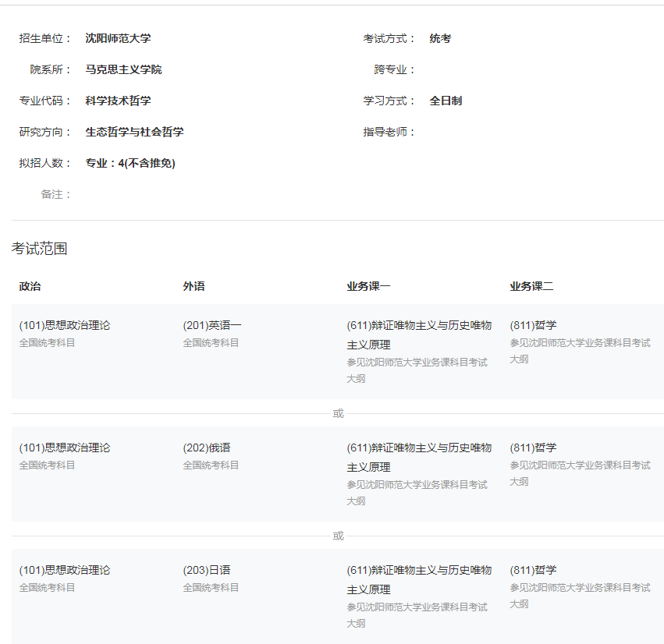Click the 业务课一 column header

(368, 286)
